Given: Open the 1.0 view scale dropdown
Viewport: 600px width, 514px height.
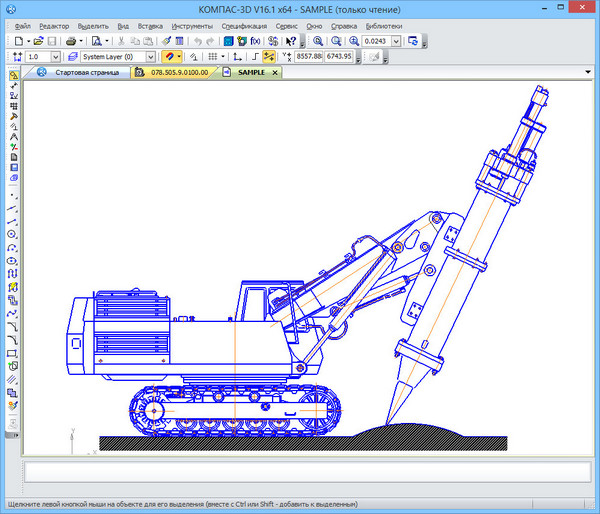Looking at the screenshot, I should click(x=55, y=57).
